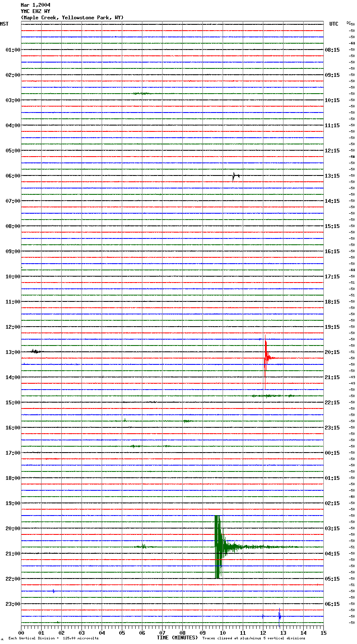Click the '03:15' UTC time label

[x=332, y=529]
